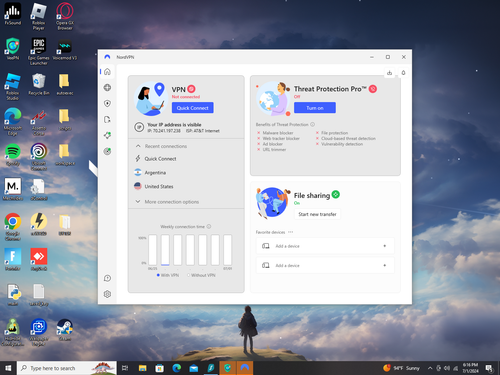Open Microsoft Store from taskbar
500x375 pixels.
pyautogui.click(x=160, y=368)
